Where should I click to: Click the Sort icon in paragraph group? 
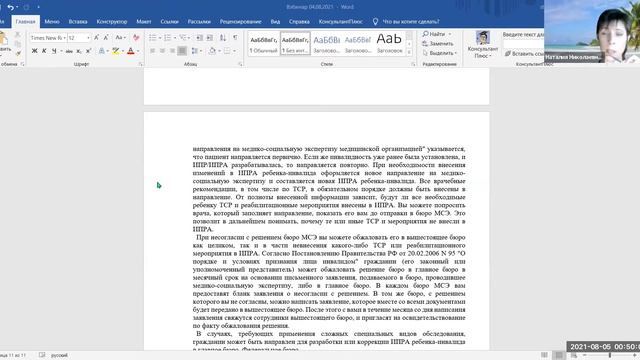pos(223,38)
